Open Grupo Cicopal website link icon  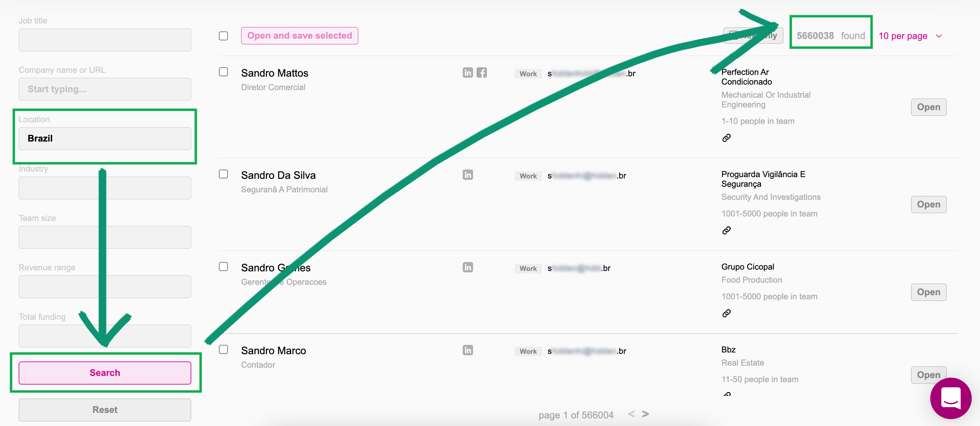click(x=726, y=313)
